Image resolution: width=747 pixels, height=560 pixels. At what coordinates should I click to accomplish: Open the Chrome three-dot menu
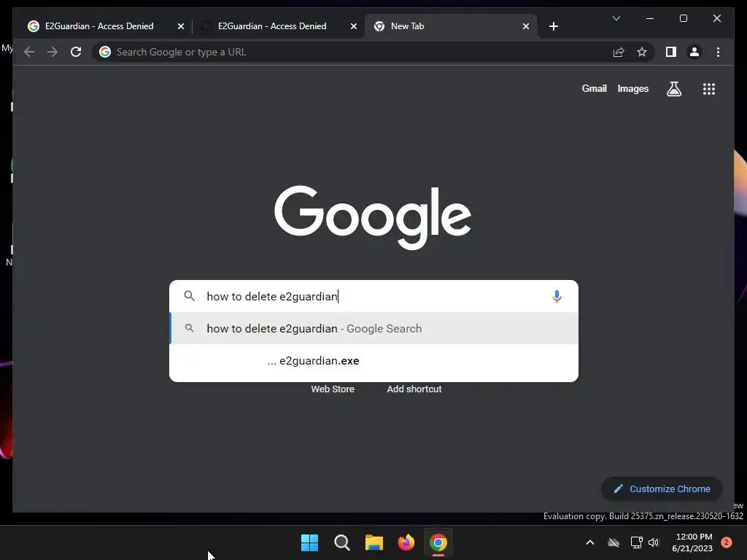click(x=718, y=52)
